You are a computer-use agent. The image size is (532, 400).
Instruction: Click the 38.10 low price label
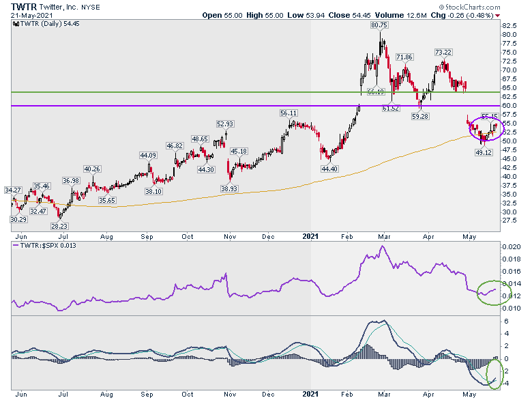[153, 192]
